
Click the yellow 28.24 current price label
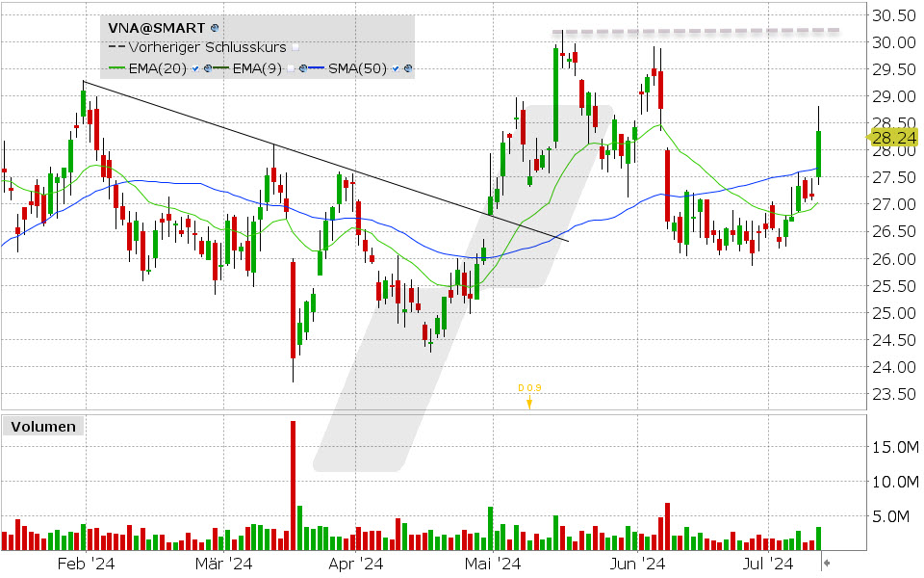[891, 138]
